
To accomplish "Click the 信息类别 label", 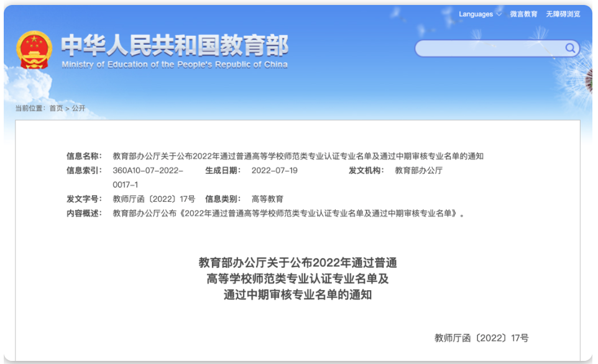I will [x=223, y=199].
